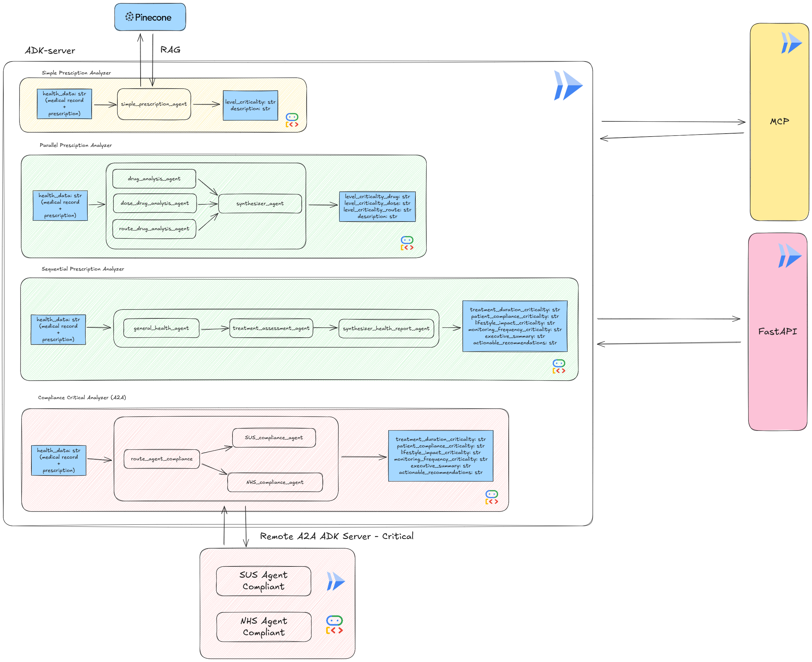812x662 pixels.
Task: Select the drug_analysis_agent node
Action: tap(154, 179)
